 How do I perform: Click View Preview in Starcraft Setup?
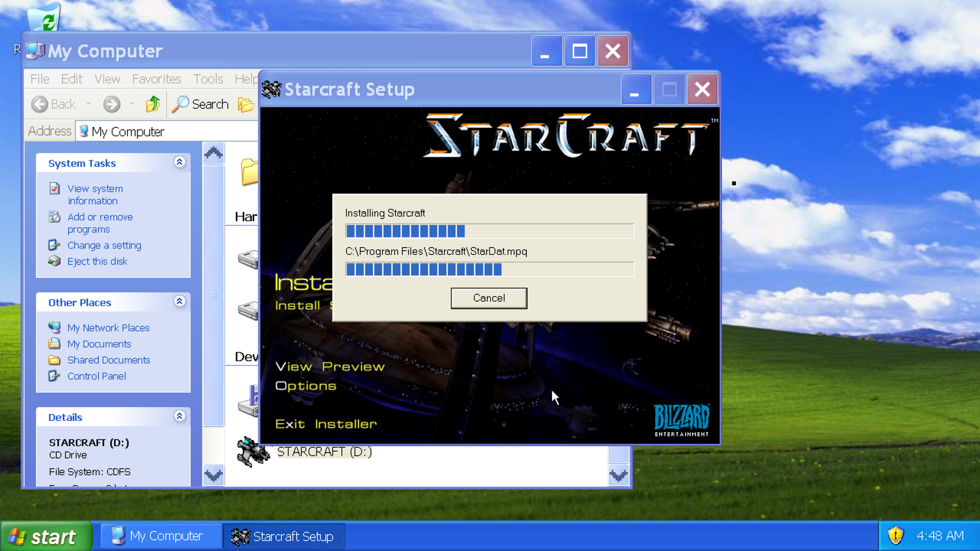pos(330,367)
